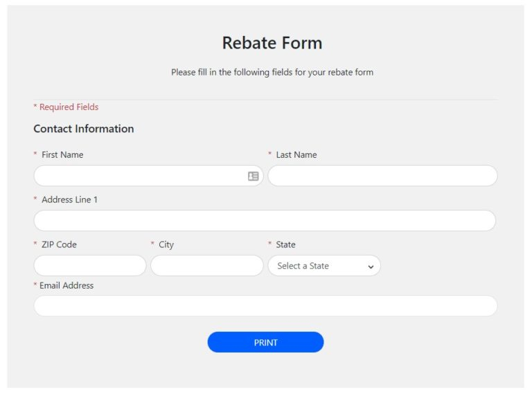Click the ZIP Code label

[59, 244]
